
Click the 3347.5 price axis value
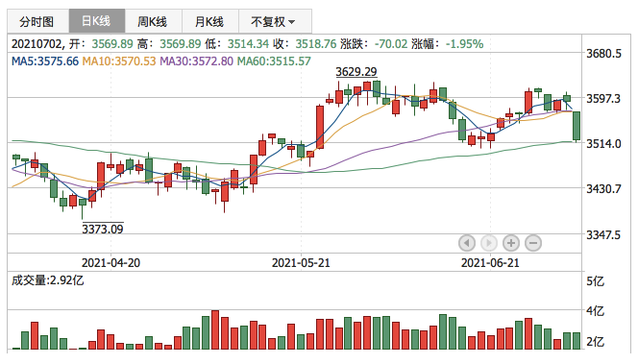[x=603, y=234]
